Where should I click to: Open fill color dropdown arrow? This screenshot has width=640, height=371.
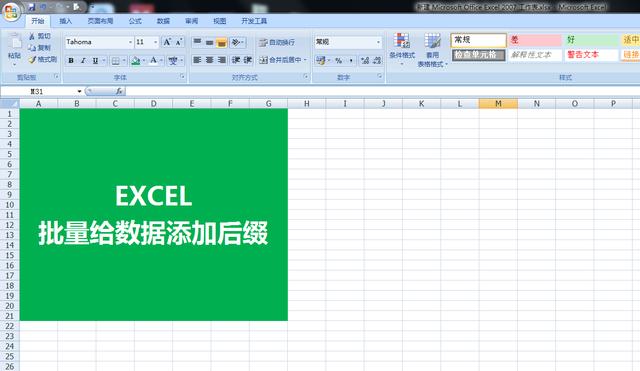pos(144,61)
